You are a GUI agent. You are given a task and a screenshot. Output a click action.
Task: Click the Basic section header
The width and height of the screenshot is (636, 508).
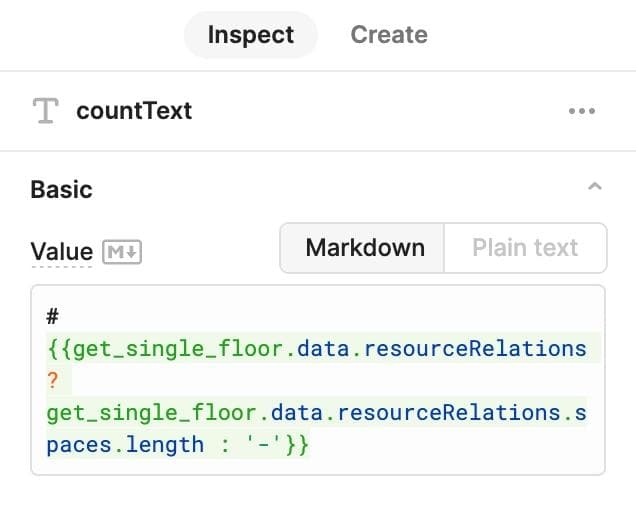[62, 189]
